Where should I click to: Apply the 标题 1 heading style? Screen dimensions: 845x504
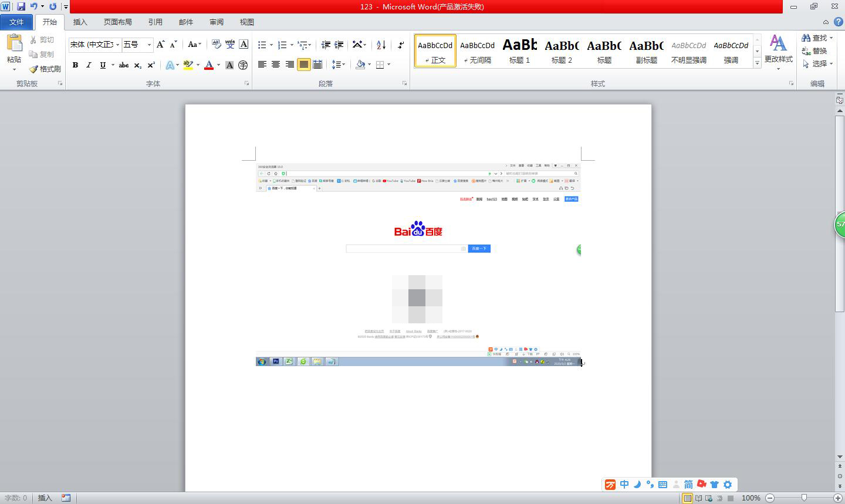(519, 50)
